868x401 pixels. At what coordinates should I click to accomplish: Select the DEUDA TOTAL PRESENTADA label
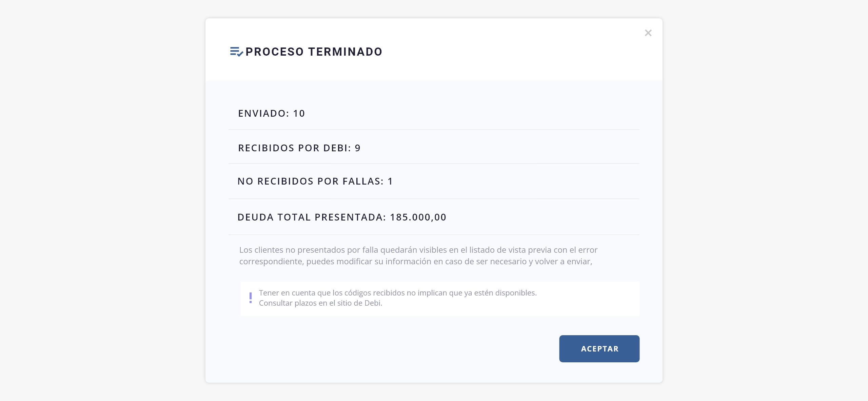[312, 217]
